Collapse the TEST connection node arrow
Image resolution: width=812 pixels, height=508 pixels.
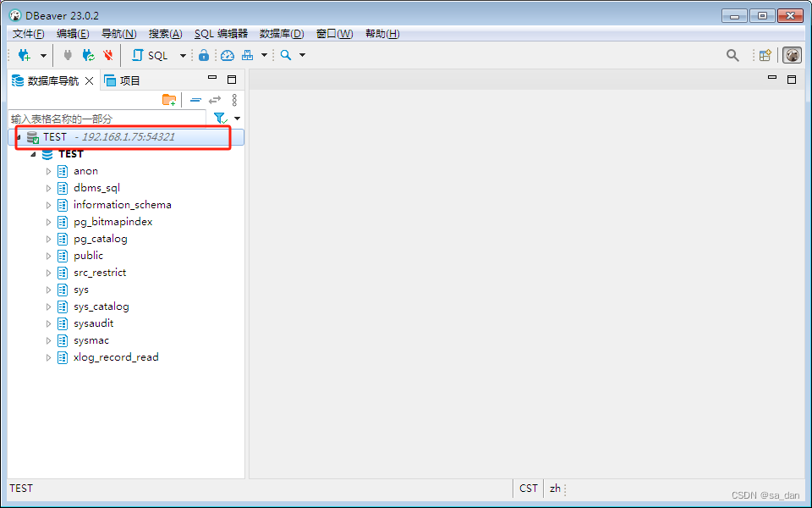[19, 137]
